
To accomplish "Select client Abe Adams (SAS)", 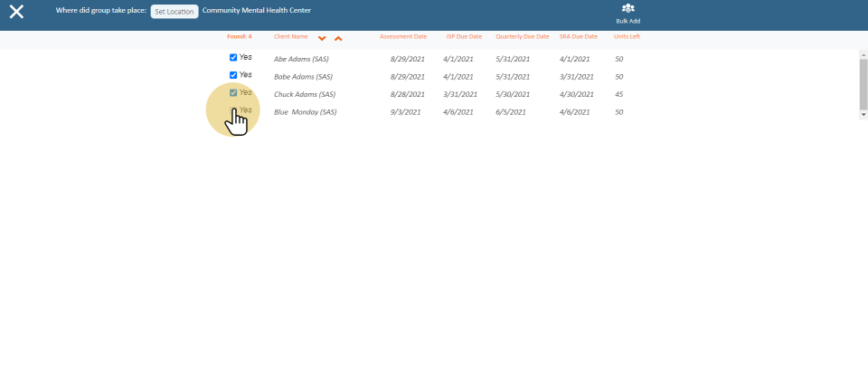I will click(301, 59).
